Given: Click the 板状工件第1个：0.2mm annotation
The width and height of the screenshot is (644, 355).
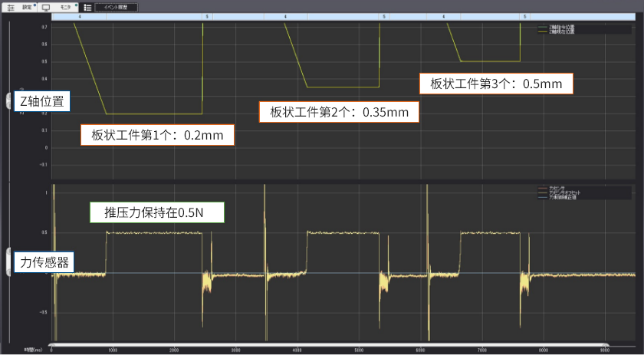Looking at the screenshot, I should (x=157, y=135).
